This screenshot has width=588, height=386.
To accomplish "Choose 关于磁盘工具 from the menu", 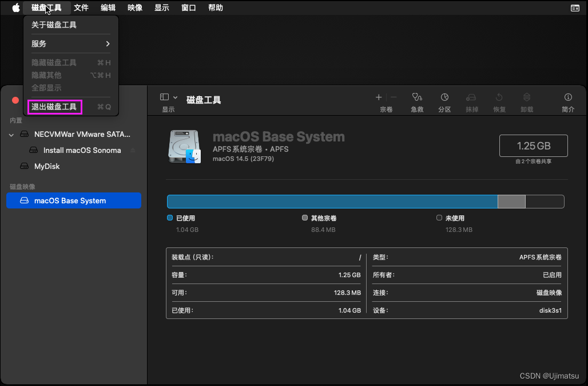I will click(x=71, y=25).
